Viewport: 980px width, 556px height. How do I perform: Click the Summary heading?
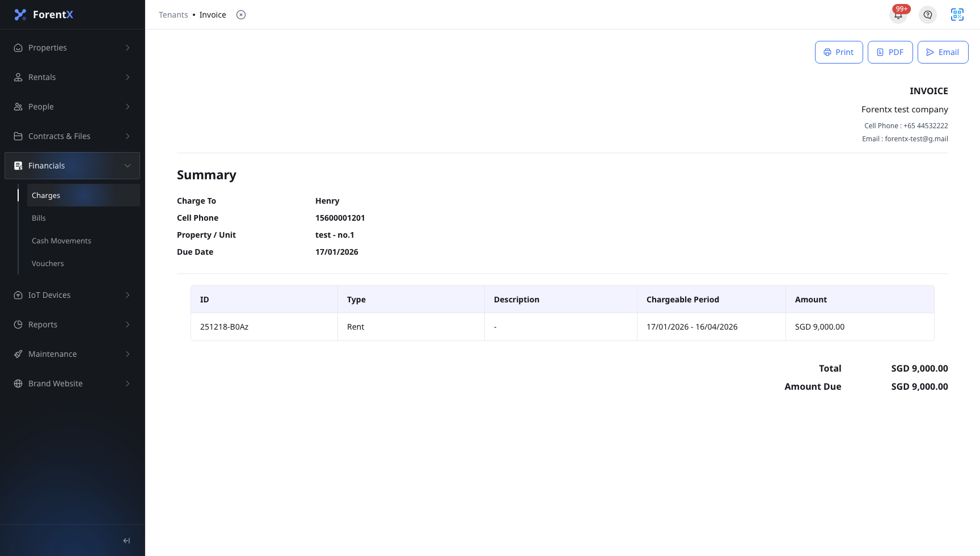pos(206,175)
